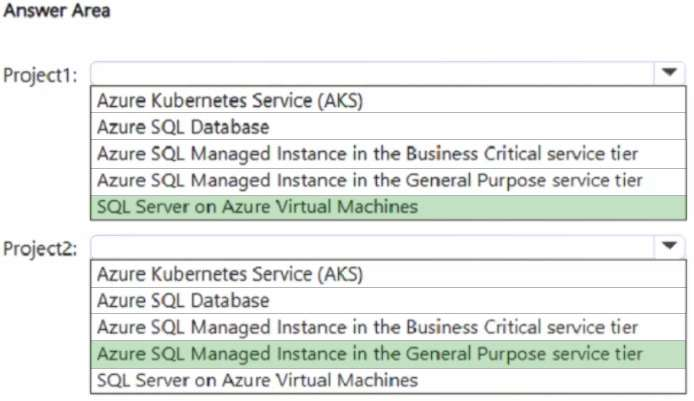Open the Project2 combo box field

(x=370, y=247)
